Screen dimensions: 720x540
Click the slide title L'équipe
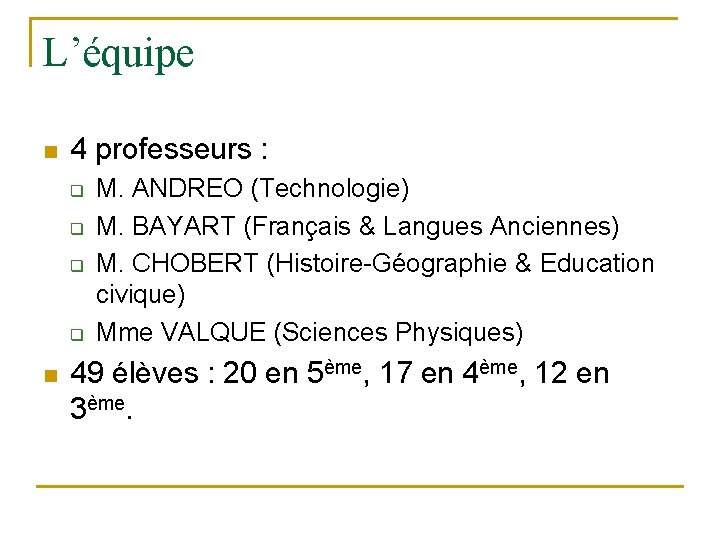(118, 55)
